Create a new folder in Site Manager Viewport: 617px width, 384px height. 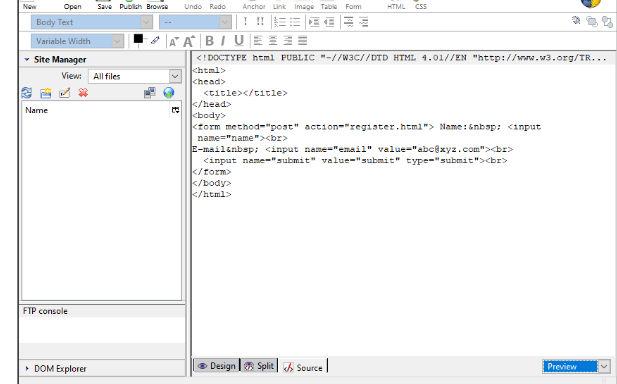coord(46,93)
